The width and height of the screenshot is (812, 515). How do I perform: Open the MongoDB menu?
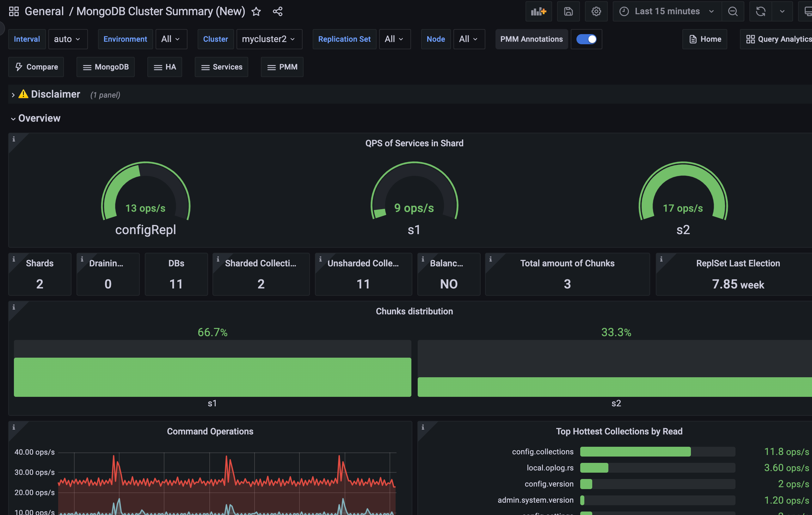tap(106, 67)
